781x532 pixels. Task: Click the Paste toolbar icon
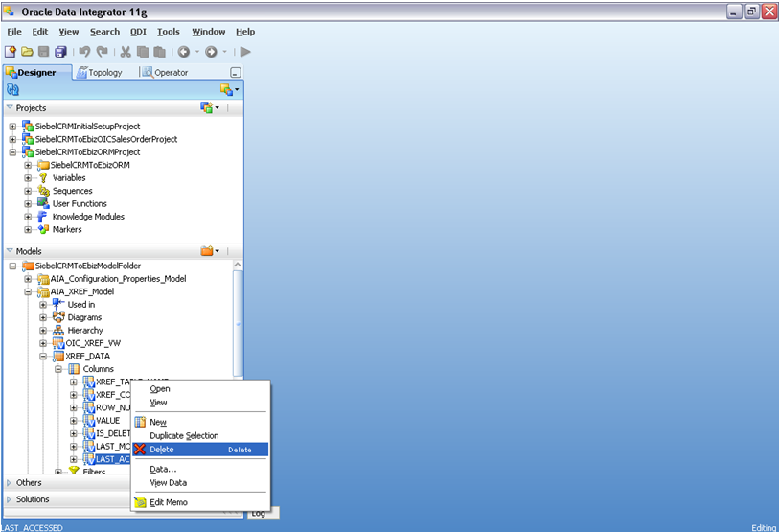159,52
